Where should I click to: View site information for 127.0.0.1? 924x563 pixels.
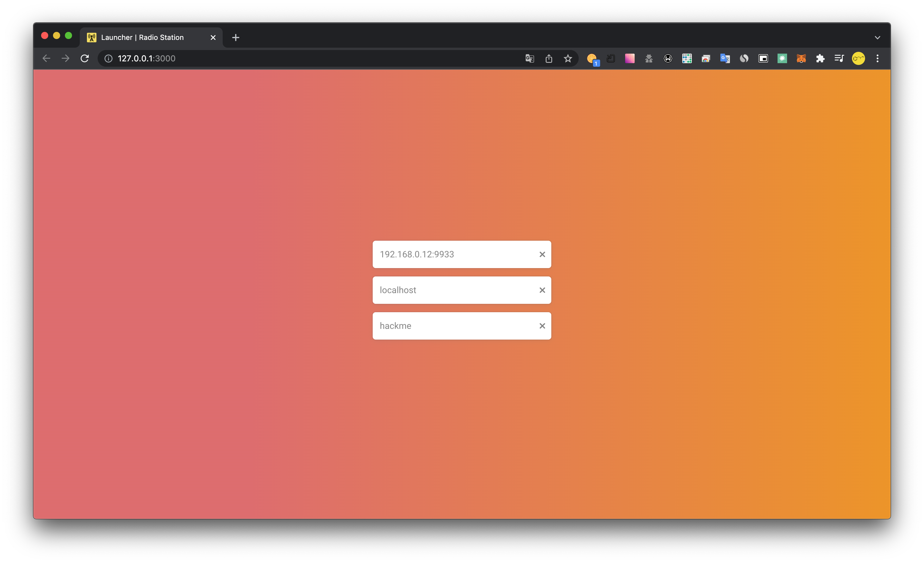coord(108,59)
